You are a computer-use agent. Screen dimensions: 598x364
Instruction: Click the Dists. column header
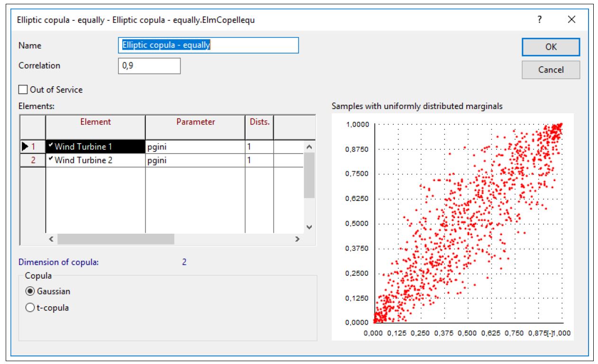point(259,122)
